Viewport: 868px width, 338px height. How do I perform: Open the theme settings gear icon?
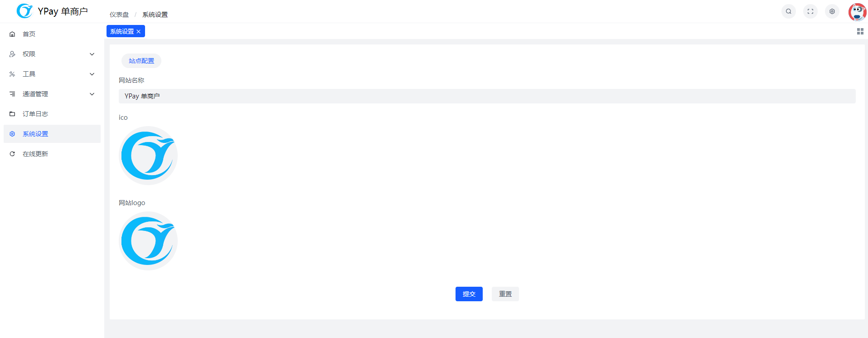point(832,11)
